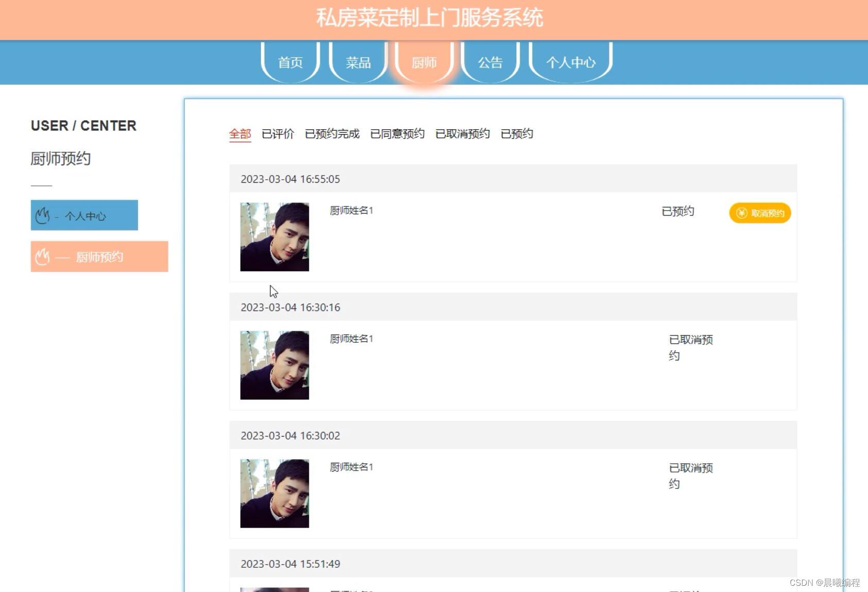Click flame icon beside sidebar 个人中心
Screen dimensions: 868x592
(43, 216)
